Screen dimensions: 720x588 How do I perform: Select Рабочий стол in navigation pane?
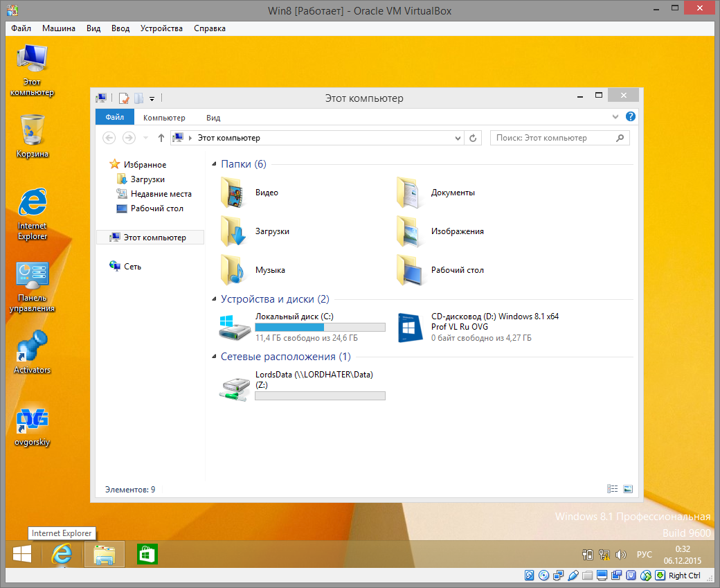150,208
